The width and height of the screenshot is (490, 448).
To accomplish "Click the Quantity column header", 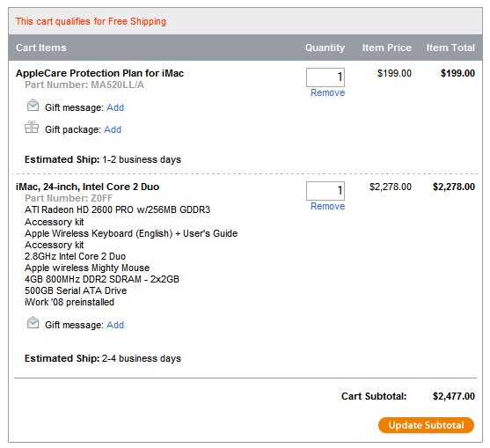I will [x=325, y=48].
